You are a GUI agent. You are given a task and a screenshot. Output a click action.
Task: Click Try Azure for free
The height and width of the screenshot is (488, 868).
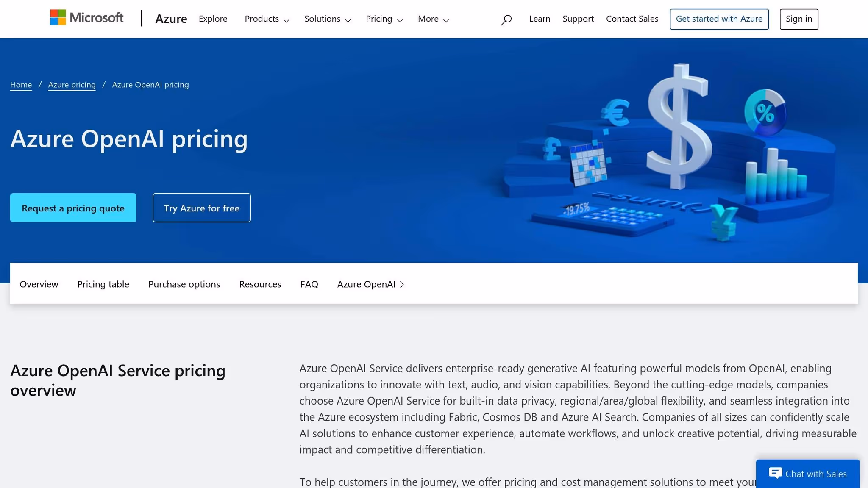click(x=201, y=208)
